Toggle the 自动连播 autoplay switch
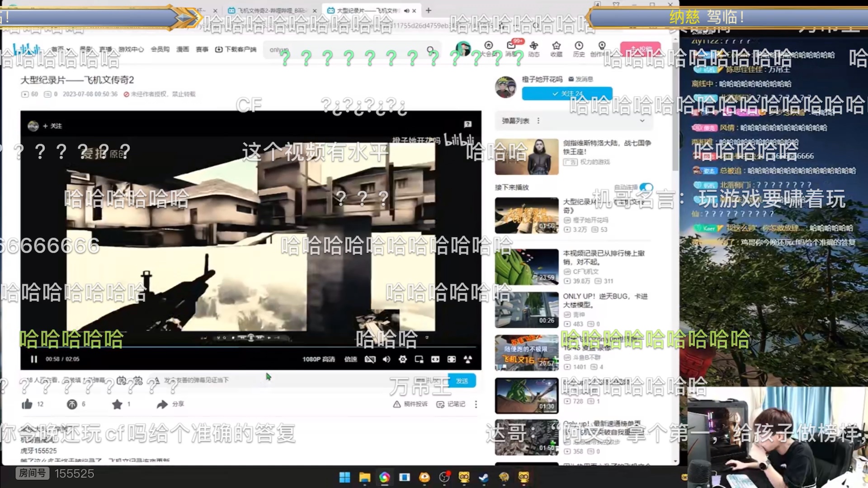This screenshot has height=488, width=868. (x=646, y=187)
